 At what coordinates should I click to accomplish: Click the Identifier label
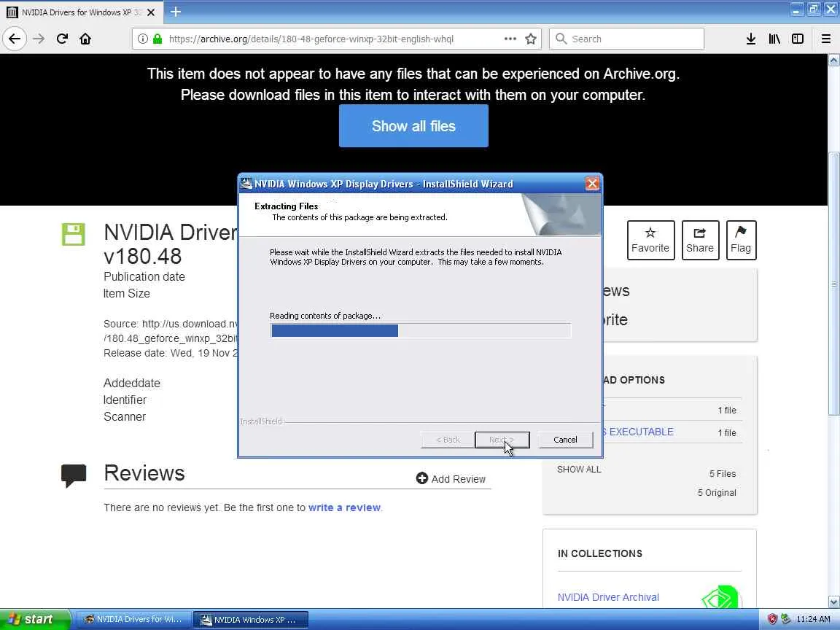(125, 400)
